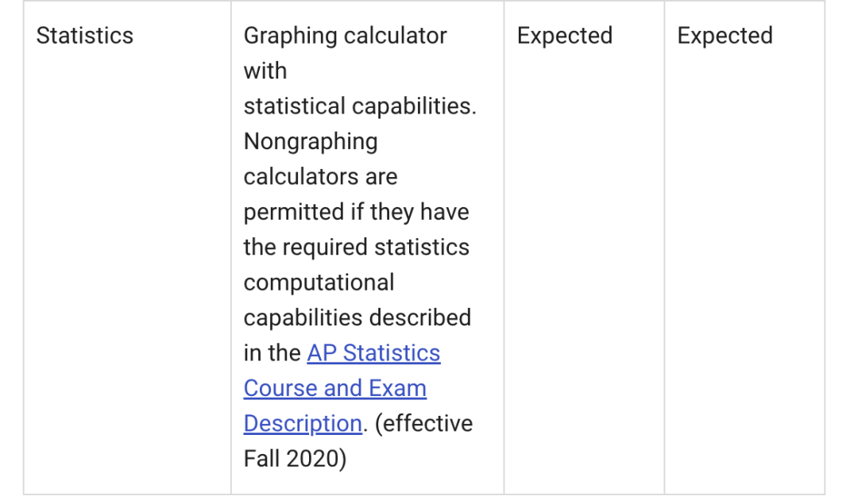Click the '(effective' text

point(423,424)
